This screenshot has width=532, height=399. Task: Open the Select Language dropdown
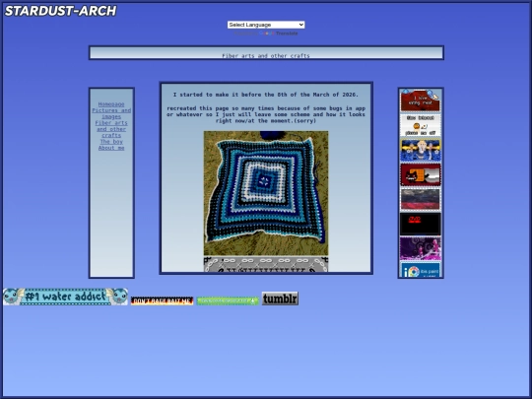pyautogui.click(x=266, y=25)
